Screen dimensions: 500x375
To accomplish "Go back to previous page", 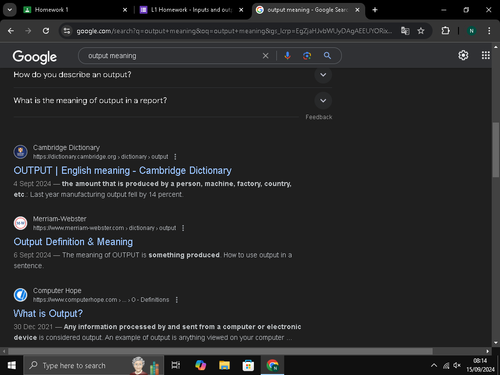I will (x=11, y=31).
